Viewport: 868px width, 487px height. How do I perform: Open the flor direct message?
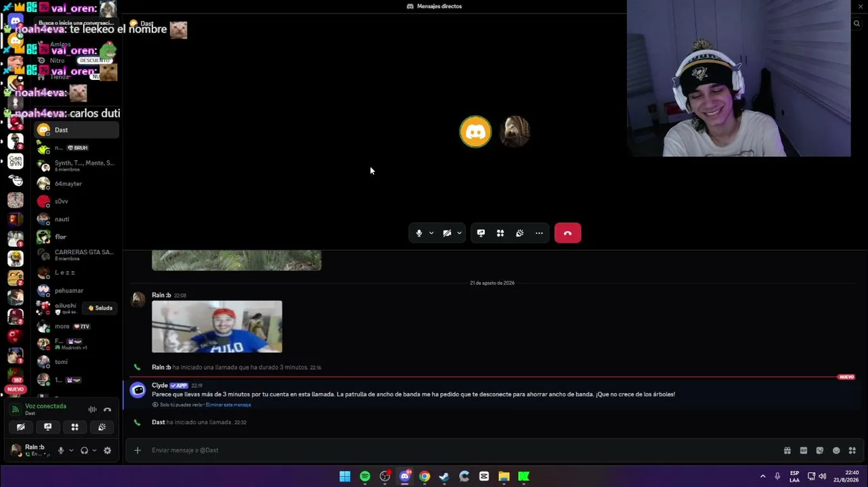(77, 237)
